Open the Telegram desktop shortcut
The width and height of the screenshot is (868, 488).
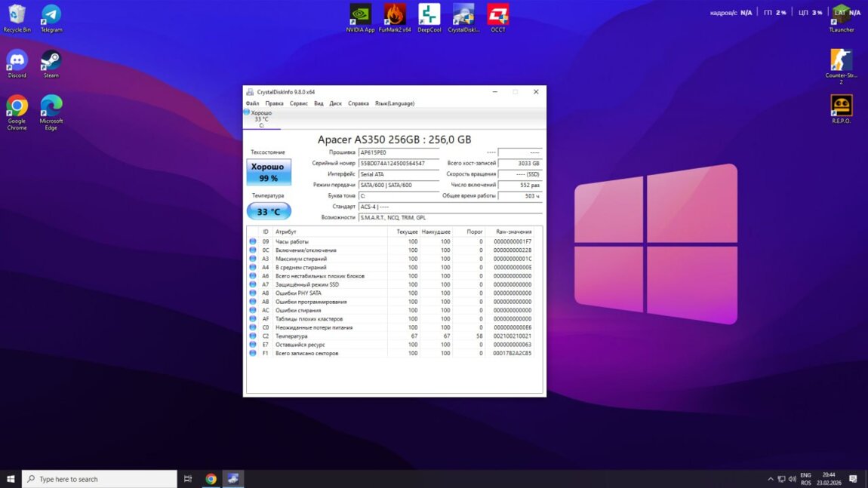point(51,15)
